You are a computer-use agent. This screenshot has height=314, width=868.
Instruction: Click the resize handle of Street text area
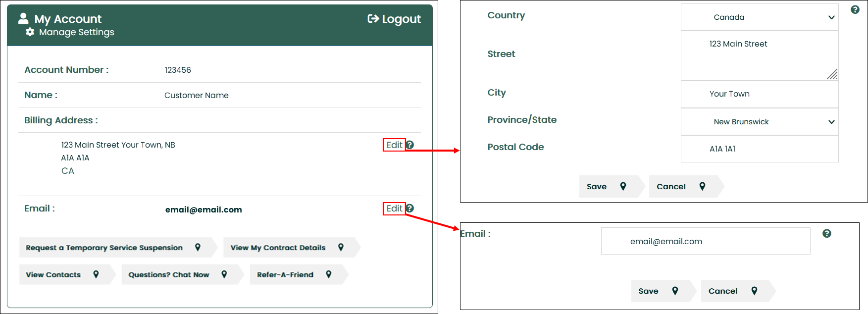pyautogui.click(x=832, y=74)
